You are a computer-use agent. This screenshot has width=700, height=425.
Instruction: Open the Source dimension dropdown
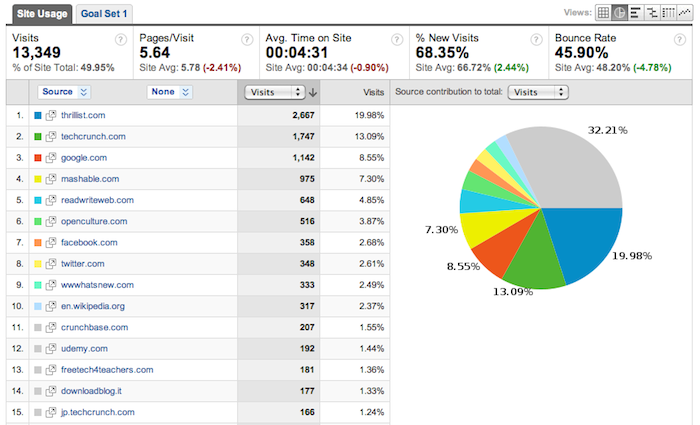click(x=64, y=92)
